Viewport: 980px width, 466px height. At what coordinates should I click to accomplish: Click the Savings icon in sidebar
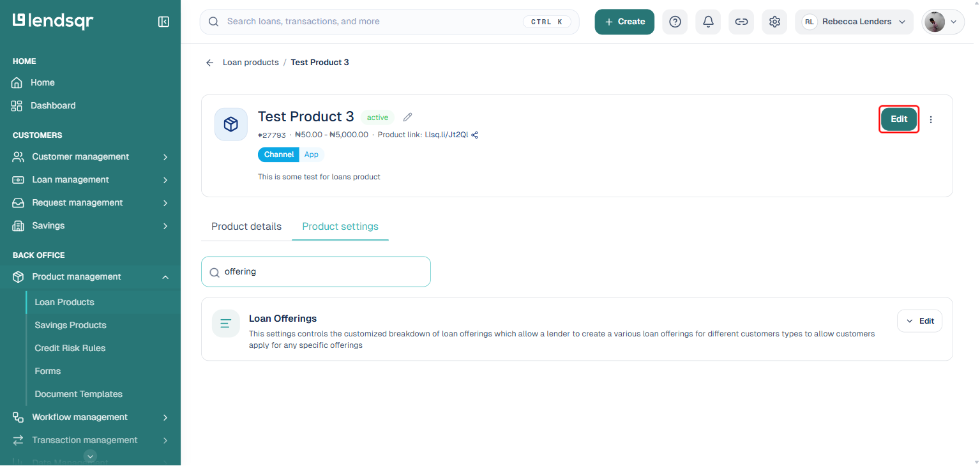tap(19, 226)
